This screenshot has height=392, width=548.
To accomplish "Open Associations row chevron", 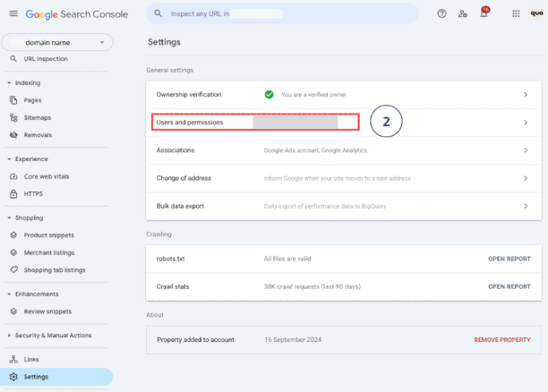I will tap(526, 150).
